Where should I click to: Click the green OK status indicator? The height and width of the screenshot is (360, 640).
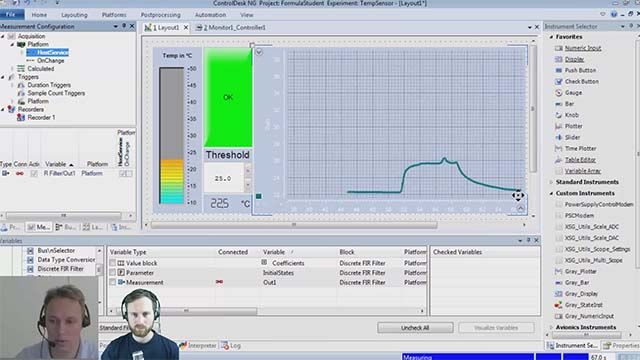tap(228, 98)
